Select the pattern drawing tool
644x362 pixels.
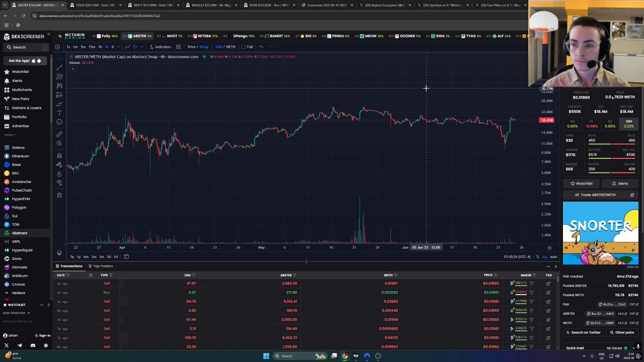click(x=59, y=85)
